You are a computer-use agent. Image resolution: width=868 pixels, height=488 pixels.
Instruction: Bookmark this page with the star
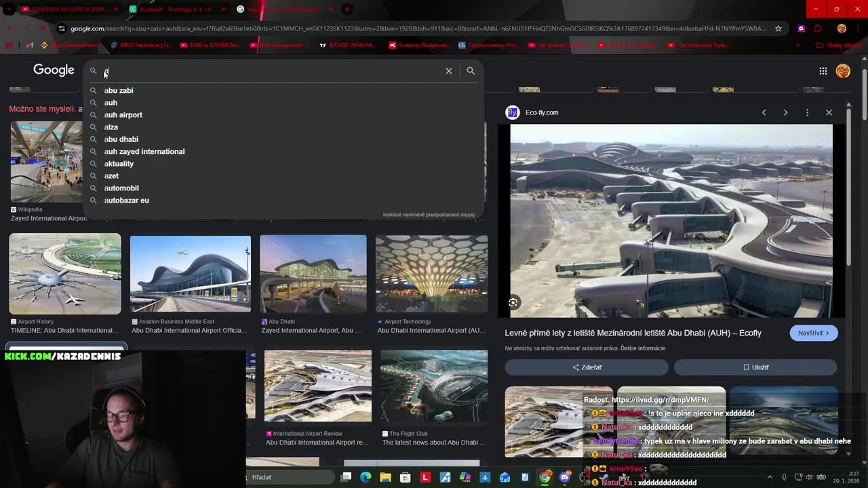(778, 28)
